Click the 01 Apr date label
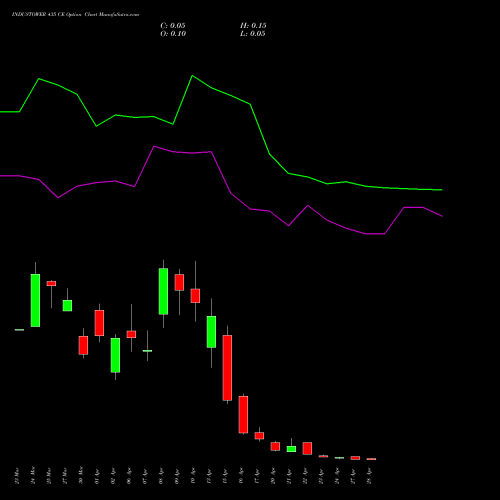Viewport: 500px width, 500px height. pos(97,475)
